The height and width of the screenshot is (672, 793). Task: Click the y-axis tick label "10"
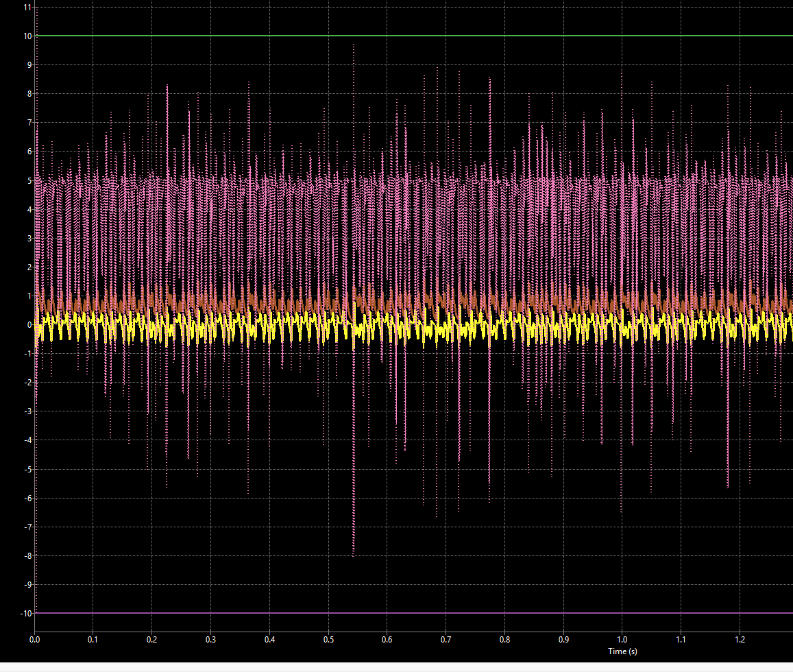tap(27, 36)
